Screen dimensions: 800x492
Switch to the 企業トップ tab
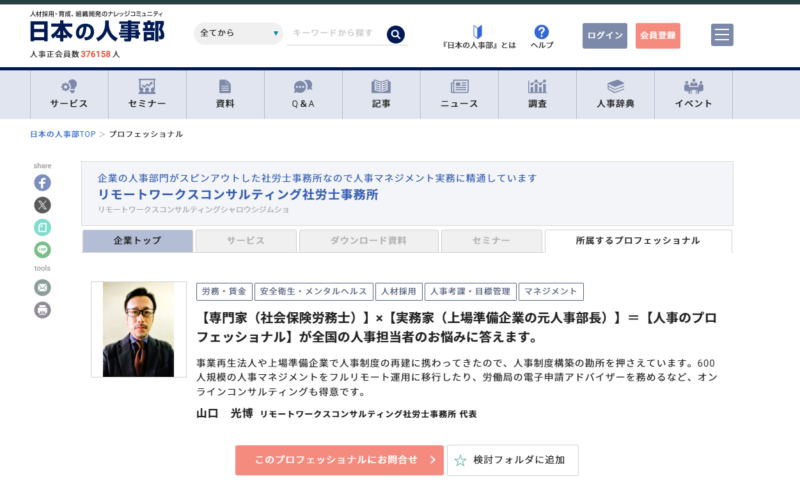(x=138, y=241)
